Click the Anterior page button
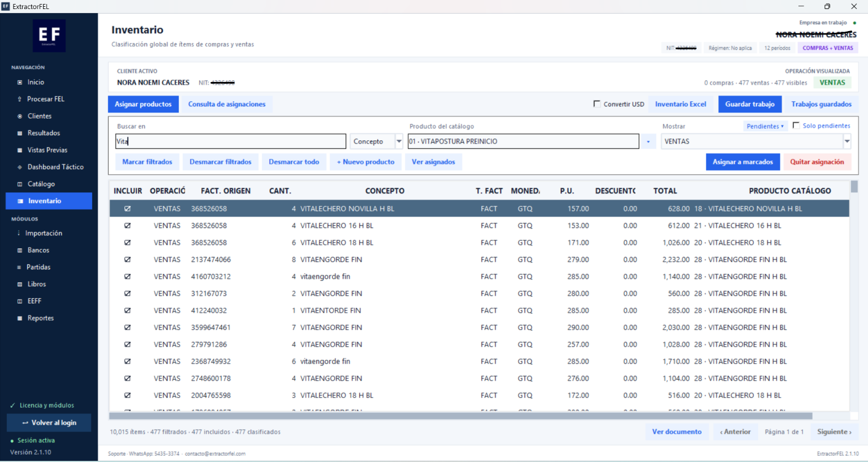The height and width of the screenshot is (462, 868). point(735,431)
